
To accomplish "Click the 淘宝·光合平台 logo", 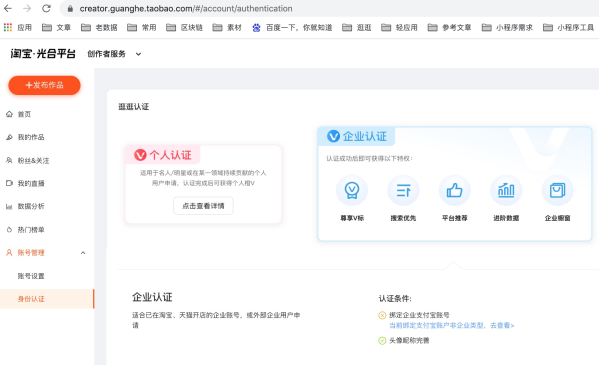I will [x=43, y=54].
